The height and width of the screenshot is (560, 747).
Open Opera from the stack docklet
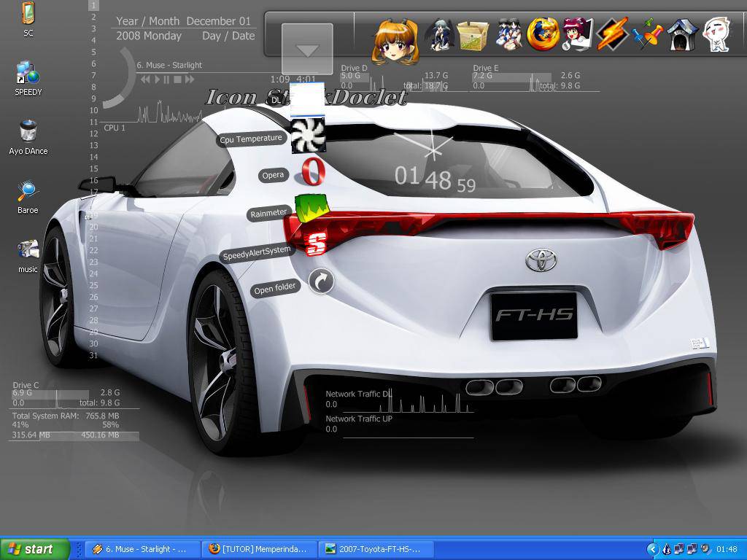(312, 173)
